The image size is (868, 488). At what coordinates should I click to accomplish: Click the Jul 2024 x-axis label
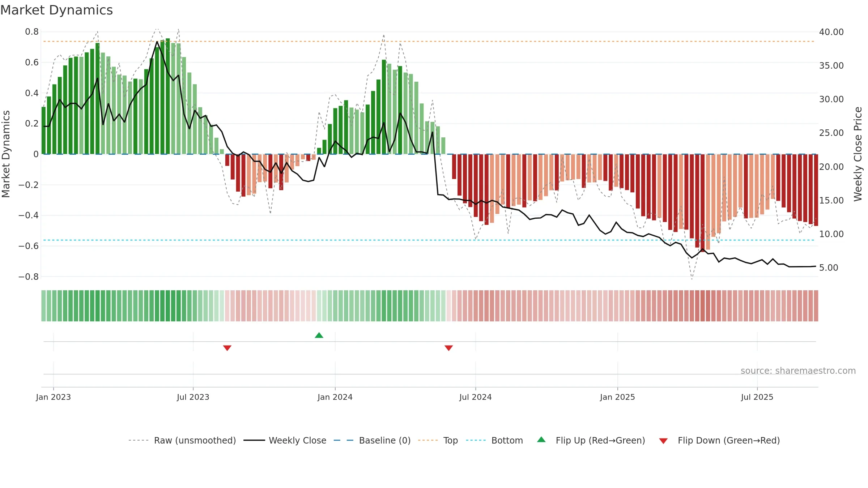click(x=476, y=397)
